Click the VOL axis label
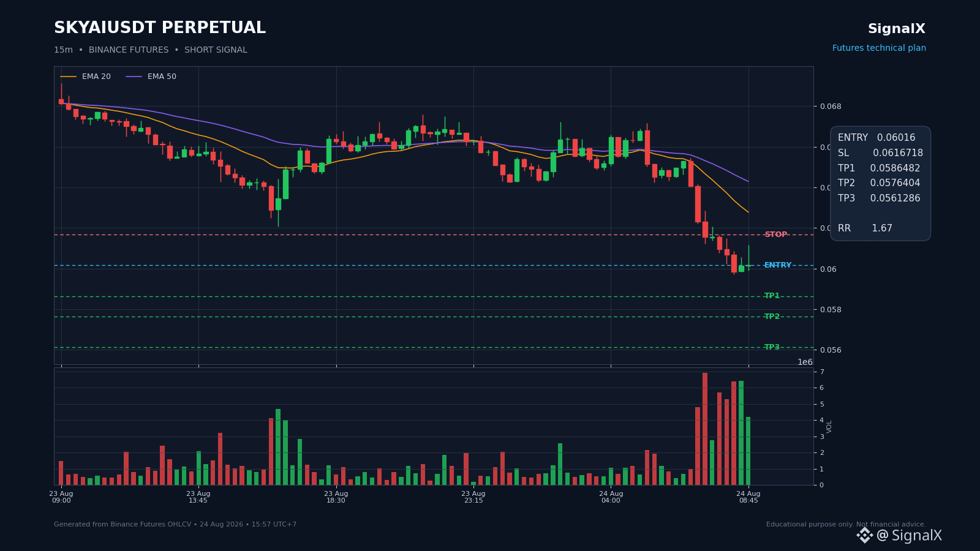This screenshot has width=980, height=551. 829,427
